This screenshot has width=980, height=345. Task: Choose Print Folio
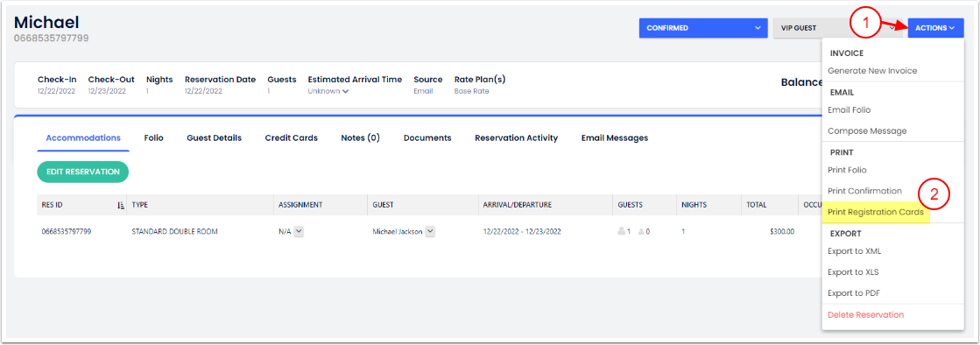(847, 170)
